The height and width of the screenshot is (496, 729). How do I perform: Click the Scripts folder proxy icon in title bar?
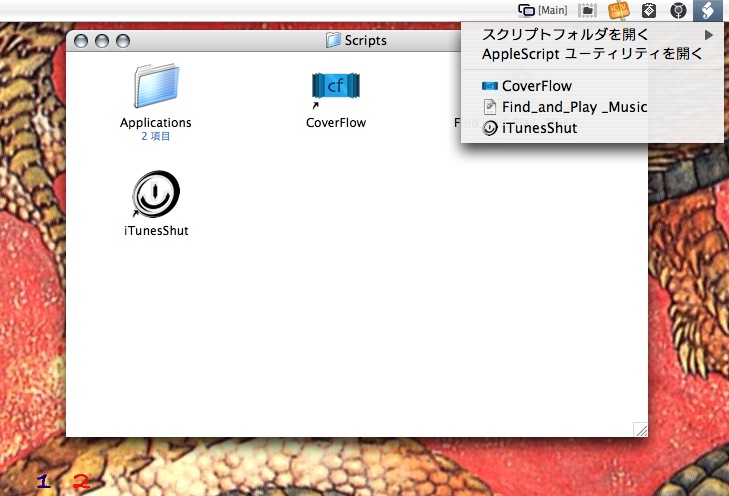333,40
